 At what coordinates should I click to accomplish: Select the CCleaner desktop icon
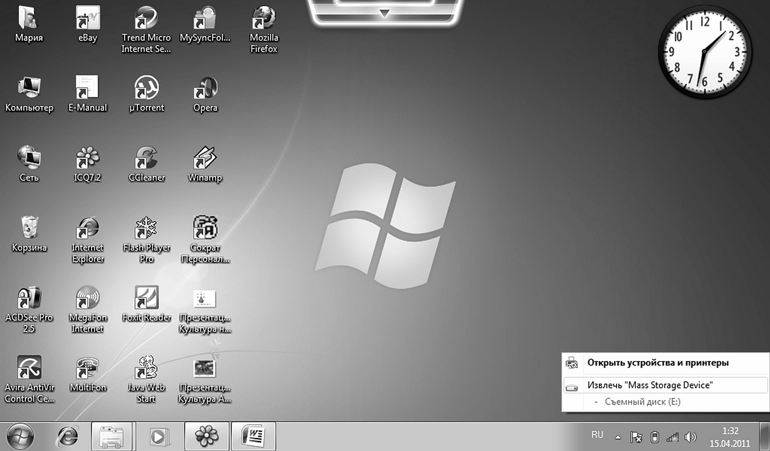[146, 158]
